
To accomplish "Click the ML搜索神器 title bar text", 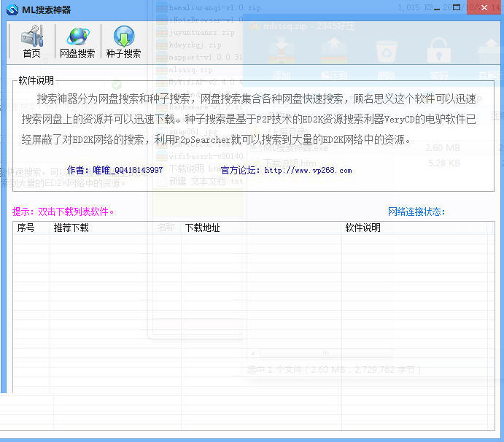I will [48, 9].
